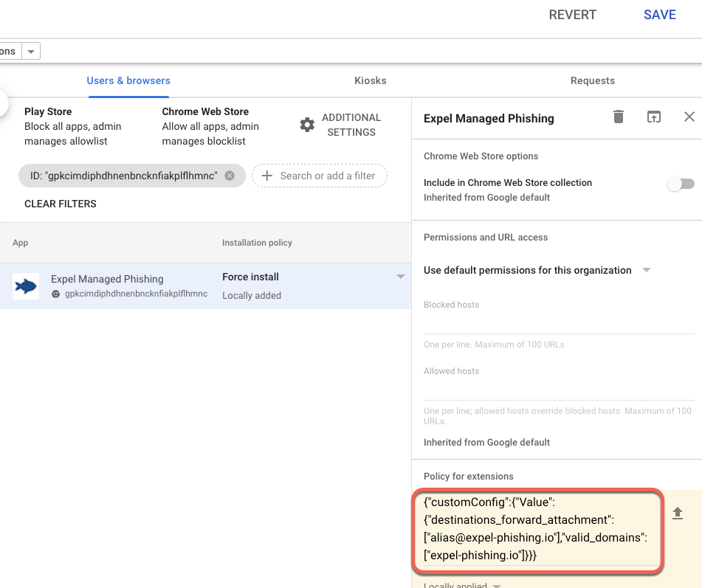The image size is (702, 588).
Task: Switch to the Requests tab
Action: point(592,80)
